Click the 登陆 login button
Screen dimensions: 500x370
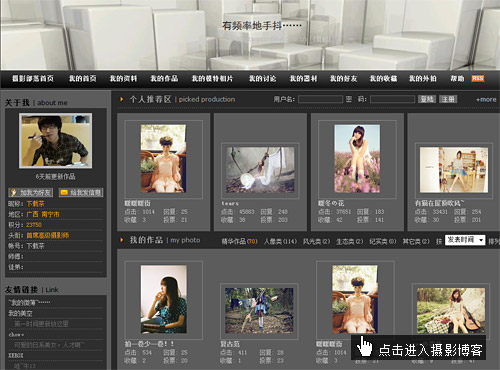pos(427,99)
